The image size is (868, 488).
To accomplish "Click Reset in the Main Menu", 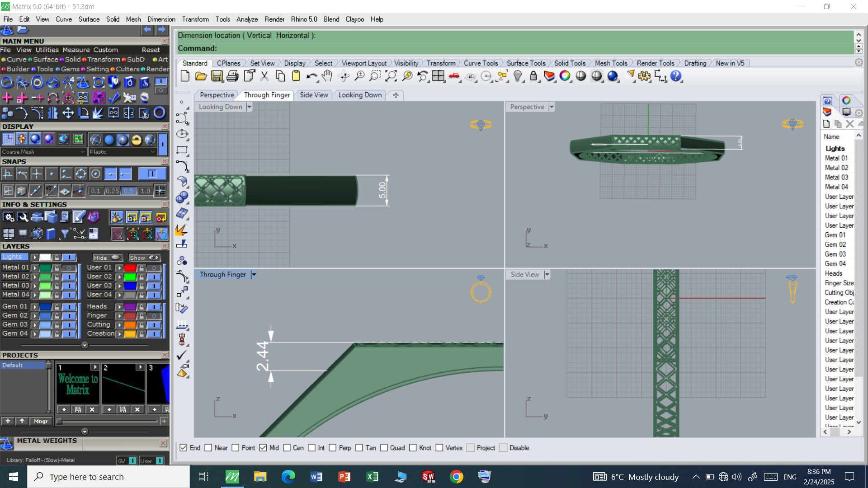I will [151, 50].
